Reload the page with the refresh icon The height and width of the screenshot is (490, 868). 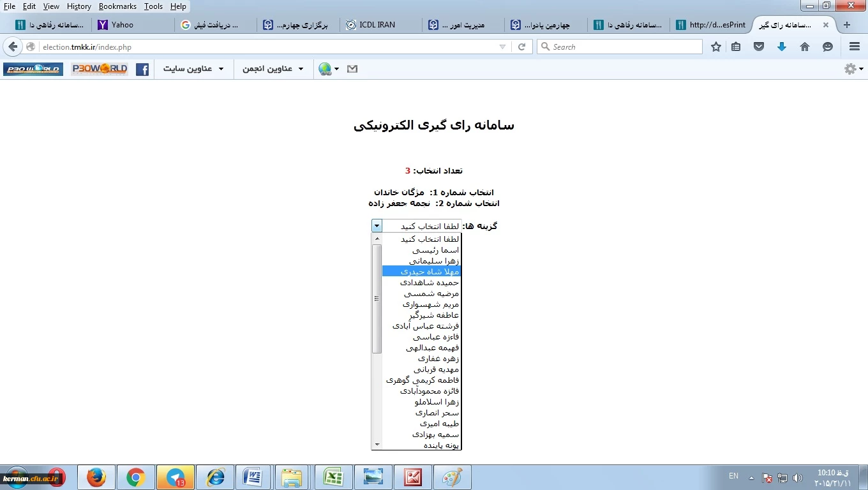point(521,47)
